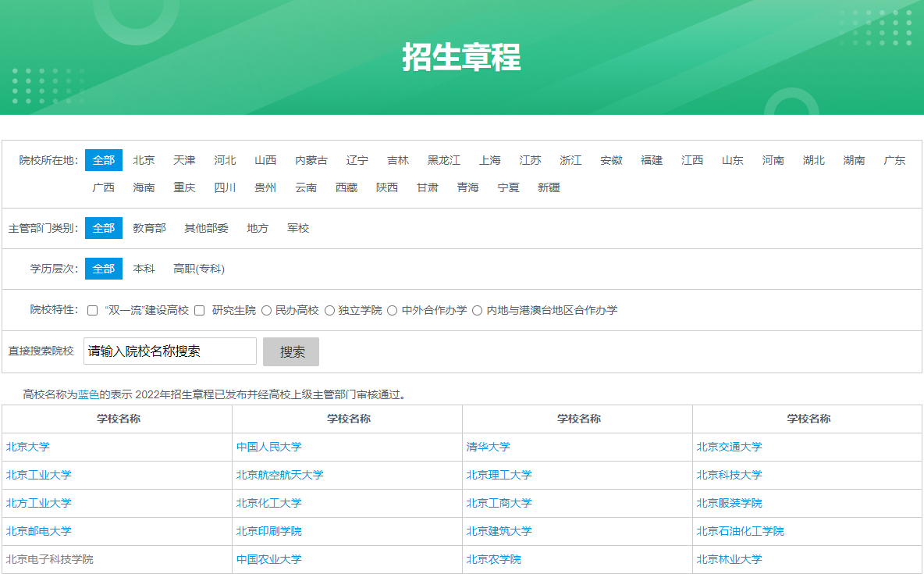Pick 内蒙古 from the location list
The image size is (924, 574).
pyautogui.click(x=311, y=160)
